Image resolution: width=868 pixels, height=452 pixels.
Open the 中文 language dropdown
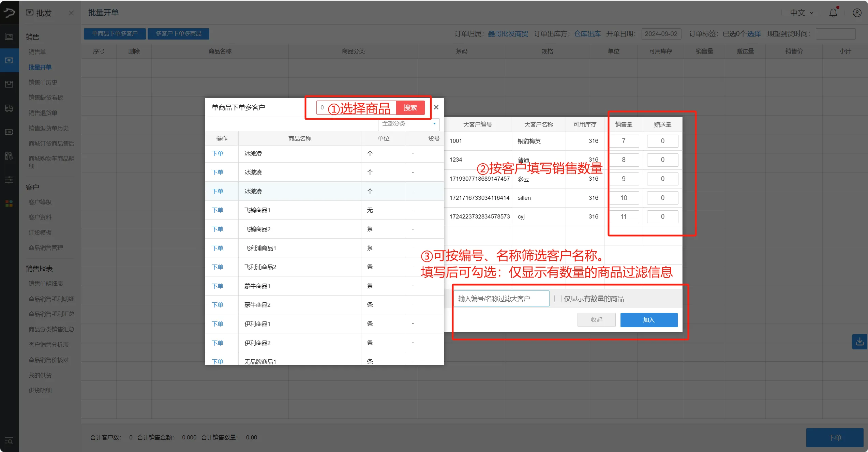(800, 13)
